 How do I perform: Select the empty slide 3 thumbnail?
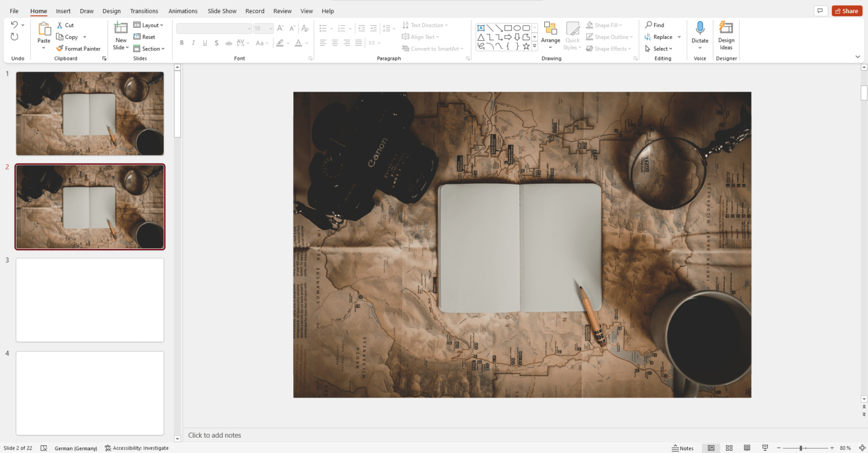(89, 300)
